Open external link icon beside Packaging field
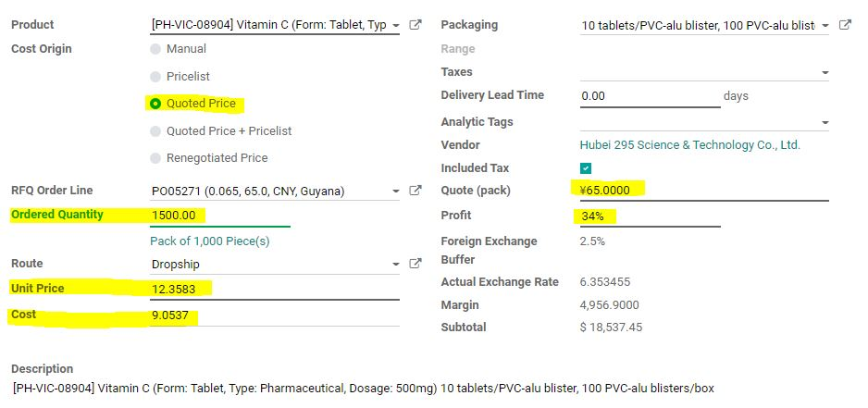This screenshot has height=408, width=868. click(845, 25)
